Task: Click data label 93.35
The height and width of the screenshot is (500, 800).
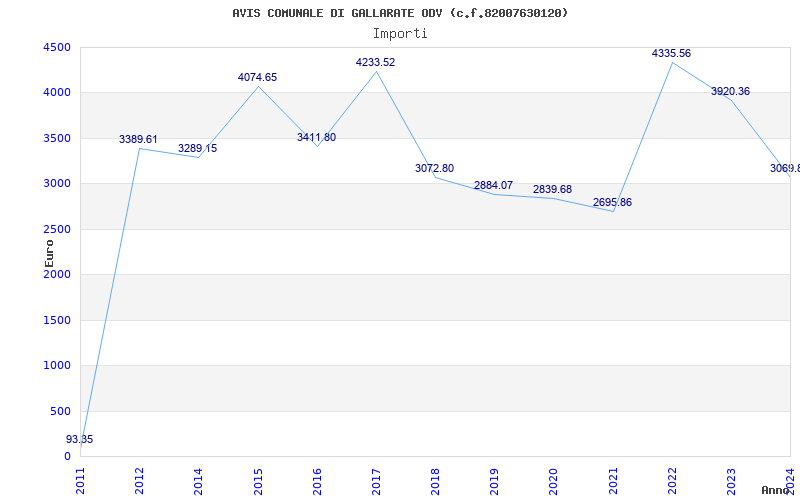Action: (x=80, y=439)
